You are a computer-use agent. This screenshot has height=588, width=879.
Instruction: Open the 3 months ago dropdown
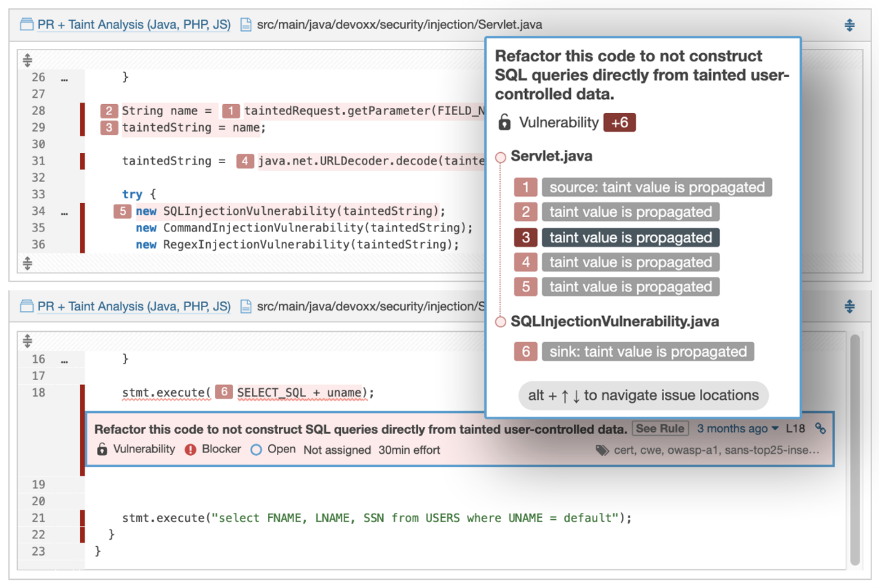736,428
